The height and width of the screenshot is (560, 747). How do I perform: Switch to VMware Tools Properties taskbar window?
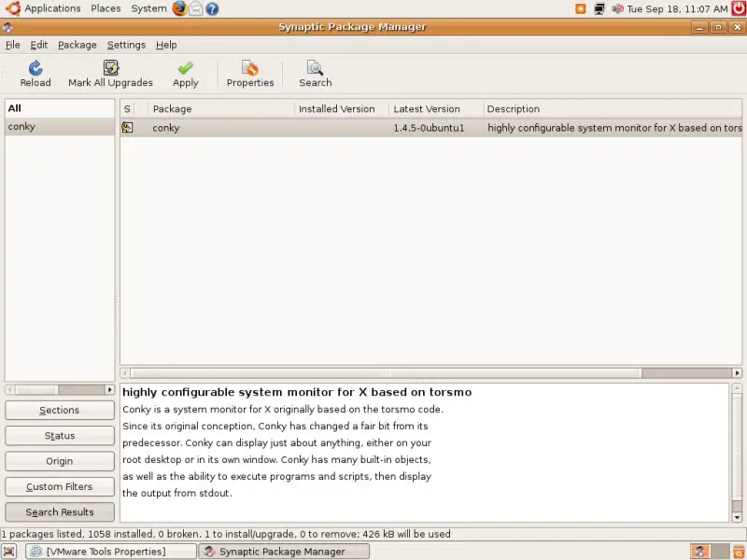tap(111, 552)
